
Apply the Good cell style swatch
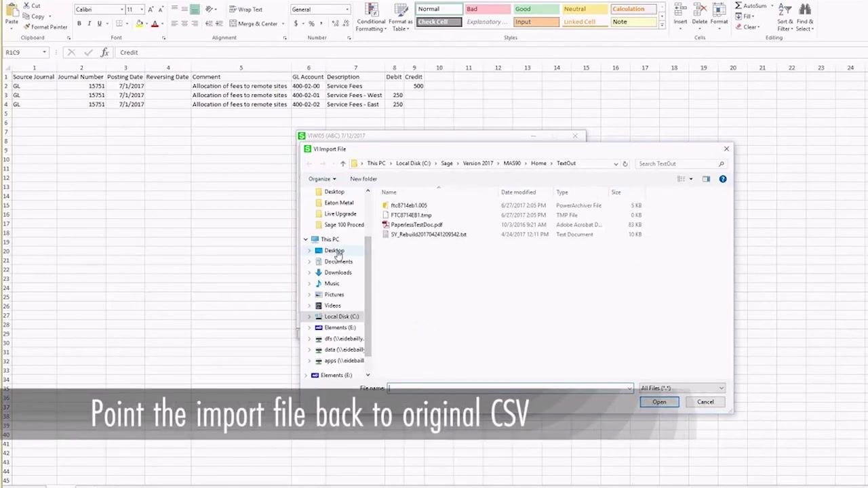[536, 9]
